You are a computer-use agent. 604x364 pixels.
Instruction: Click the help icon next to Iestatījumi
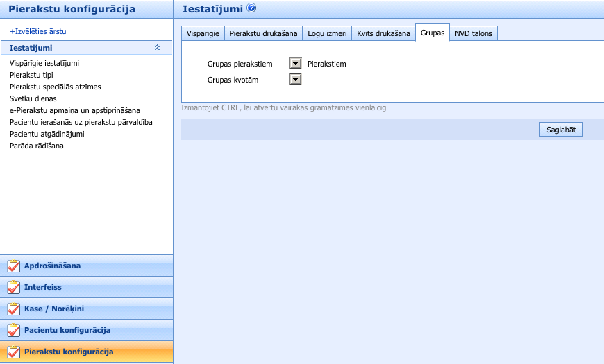(251, 9)
